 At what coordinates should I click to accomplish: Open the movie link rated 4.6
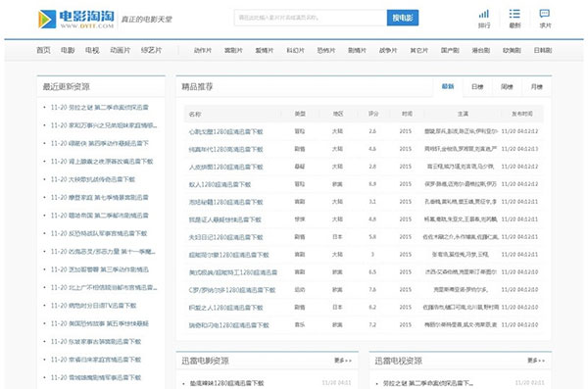[225, 149]
